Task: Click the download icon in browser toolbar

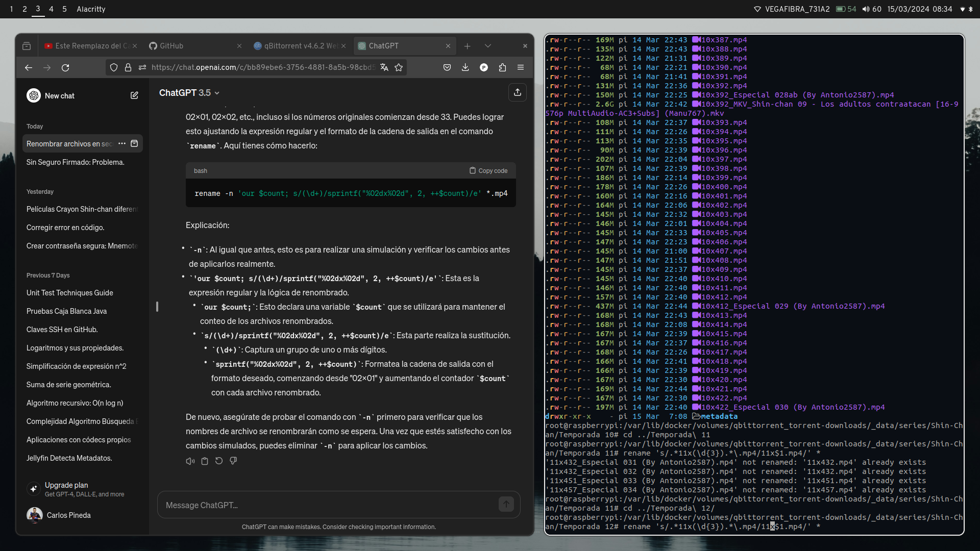Action: tap(465, 67)
